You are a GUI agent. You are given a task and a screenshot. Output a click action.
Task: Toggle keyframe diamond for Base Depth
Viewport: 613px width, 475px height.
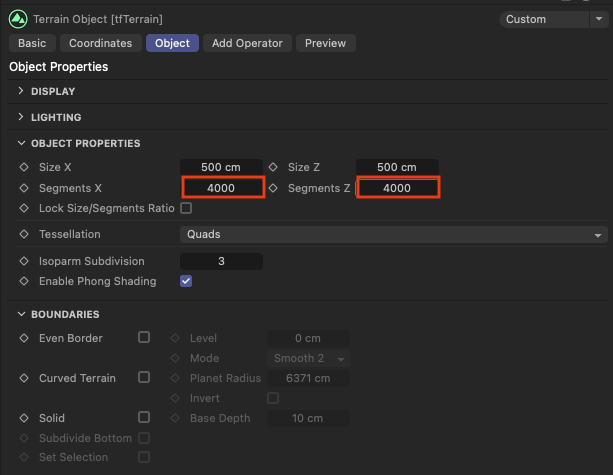[175, 418]
